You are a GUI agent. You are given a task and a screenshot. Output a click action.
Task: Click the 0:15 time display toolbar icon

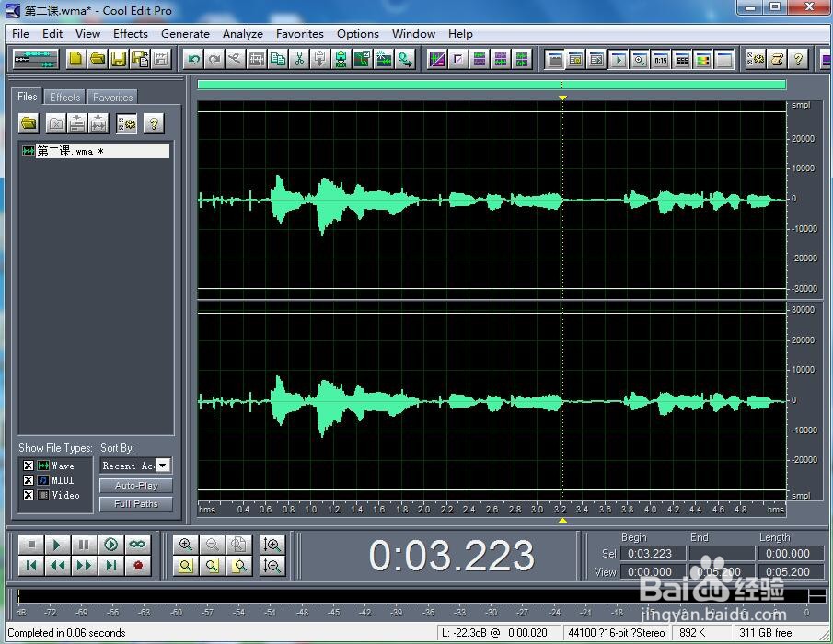point(660,60)
